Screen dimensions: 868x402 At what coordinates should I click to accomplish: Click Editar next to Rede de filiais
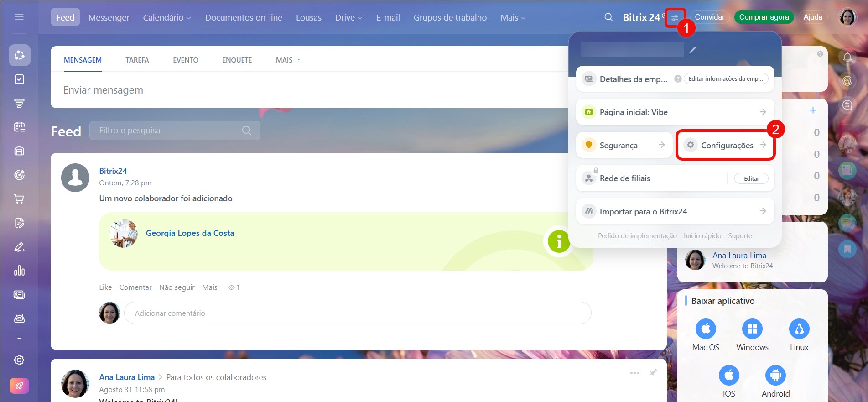(x=751, y=178)
